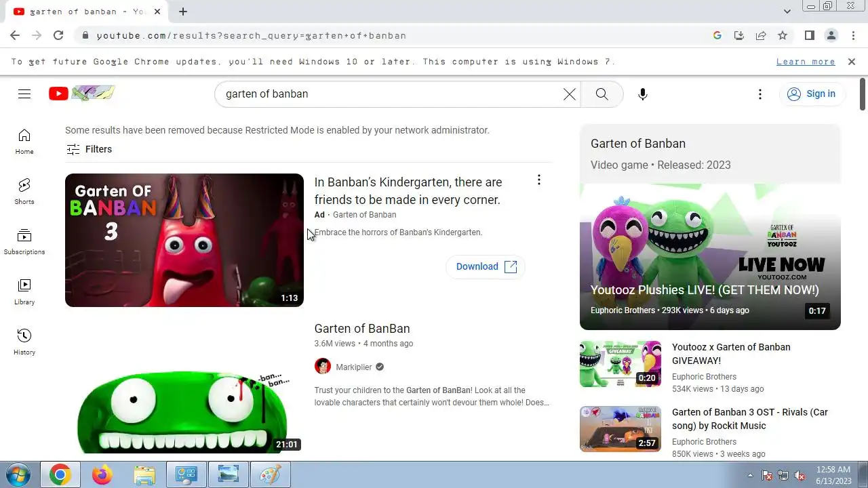The height and width of the screenshot is (488, 868).
Task: Toggle the browser side panel
Action: (x=810, y=35)
